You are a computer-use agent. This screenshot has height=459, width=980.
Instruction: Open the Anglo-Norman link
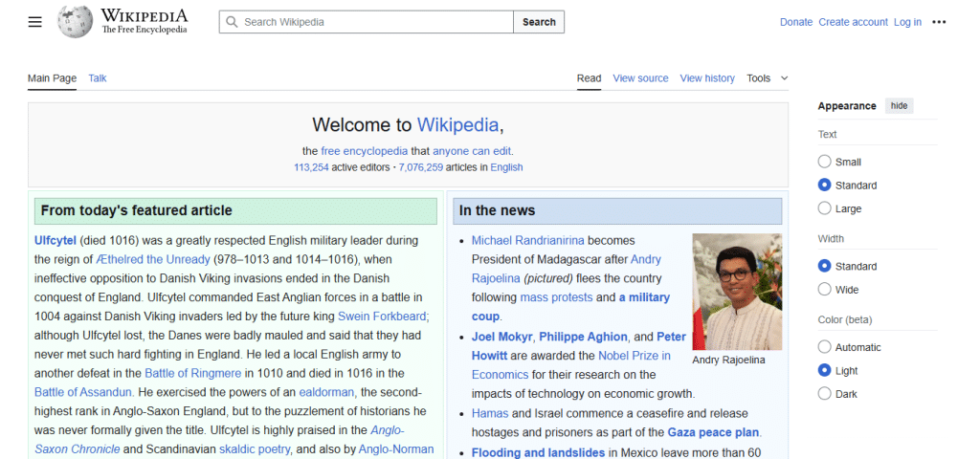[396, 449]
